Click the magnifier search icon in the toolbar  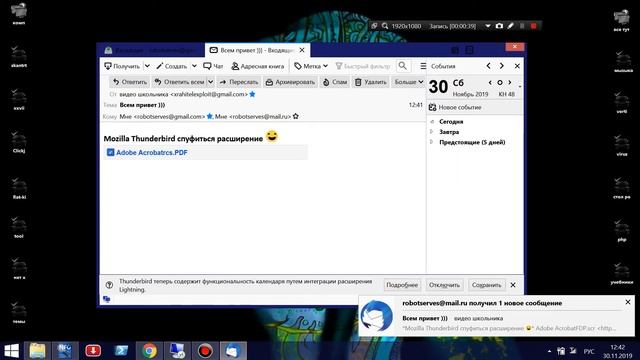pos(402,66)
